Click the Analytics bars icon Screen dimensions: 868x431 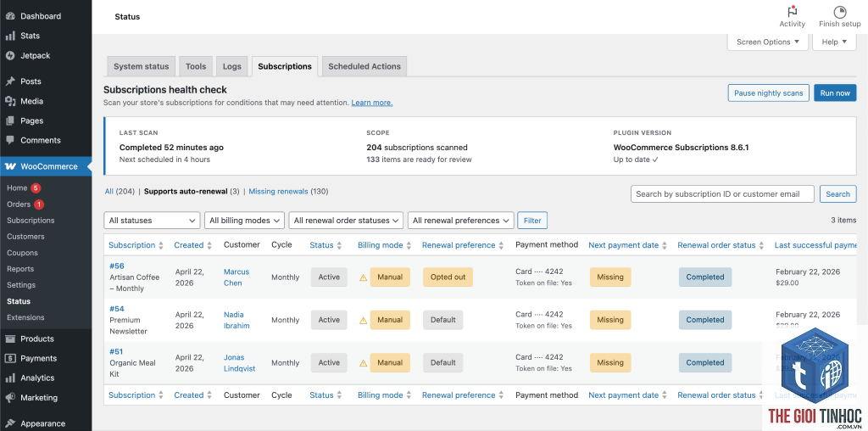pyautogui.click(x=10, y=378)
